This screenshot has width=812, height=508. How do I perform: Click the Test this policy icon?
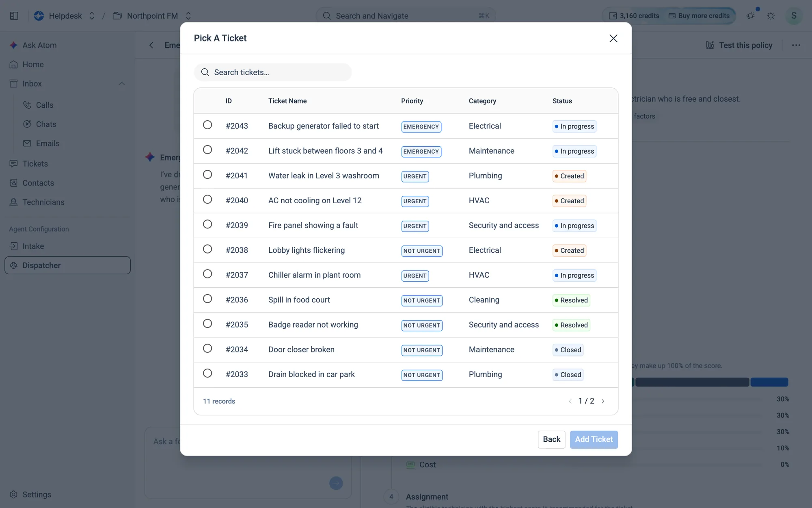pos(710,45)
